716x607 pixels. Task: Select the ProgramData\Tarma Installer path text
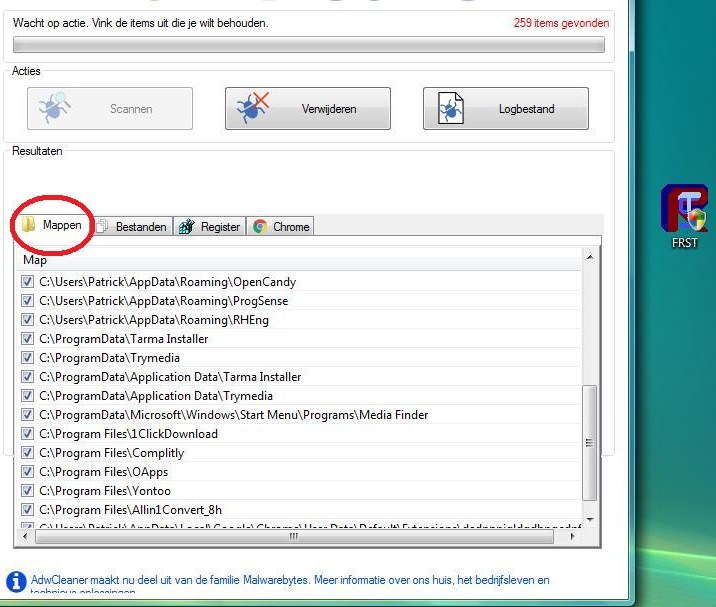[124, 339]
